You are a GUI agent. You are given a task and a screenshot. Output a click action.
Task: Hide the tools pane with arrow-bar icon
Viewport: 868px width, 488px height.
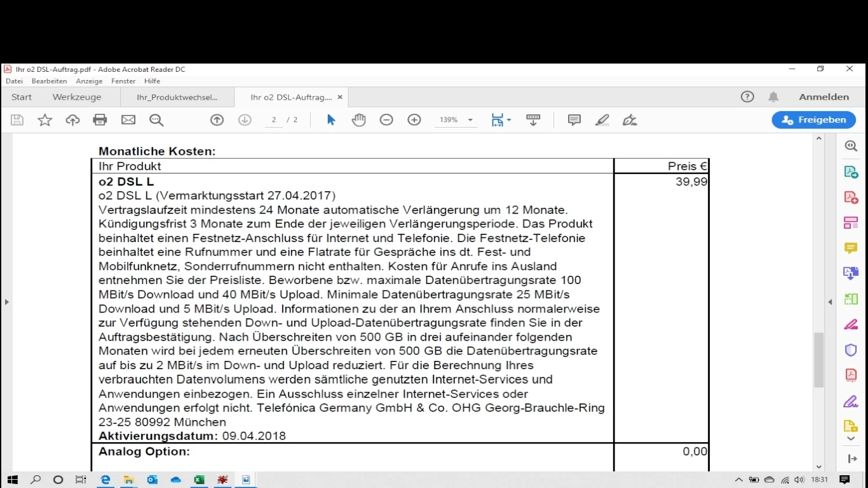[x=852, y=459]
